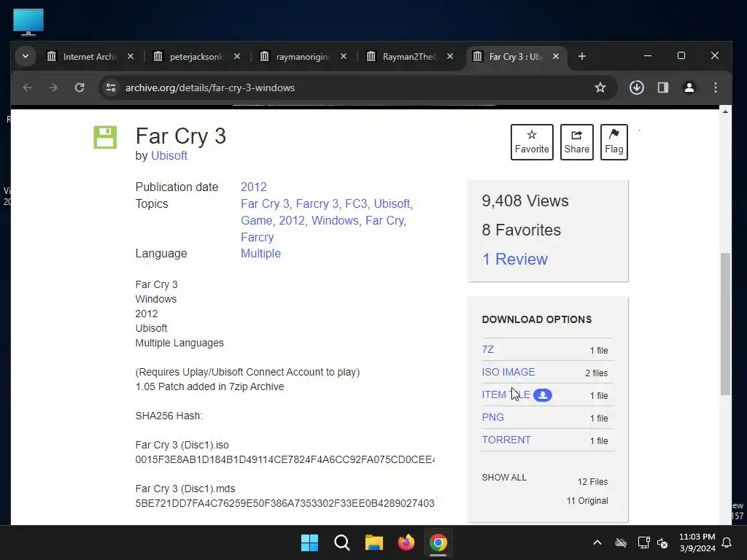Switch to Rayman2The tab
Viewport: 747px width, 560px height.
pyautogui.click(x=409, y=57)
